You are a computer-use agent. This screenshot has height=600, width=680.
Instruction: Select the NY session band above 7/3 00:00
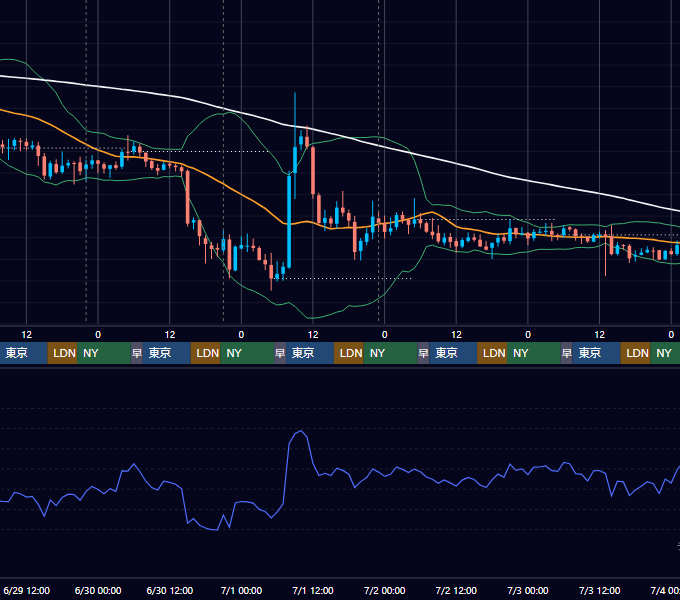pos(534,353)
